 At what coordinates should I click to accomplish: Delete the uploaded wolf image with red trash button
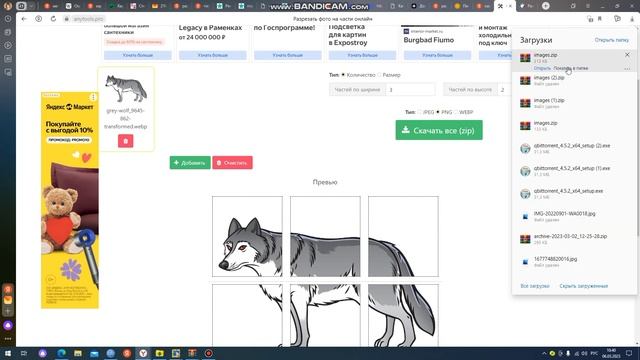point(126,141)
